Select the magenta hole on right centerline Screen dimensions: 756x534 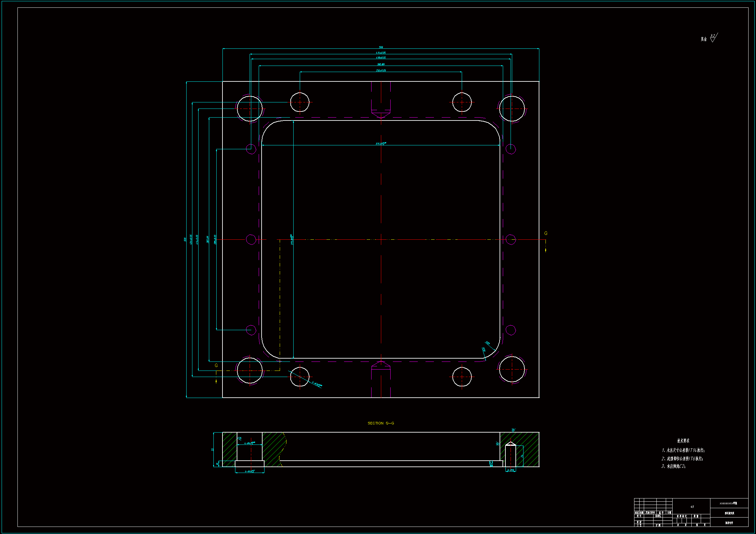pyautogui.click(x=510, y=239)
